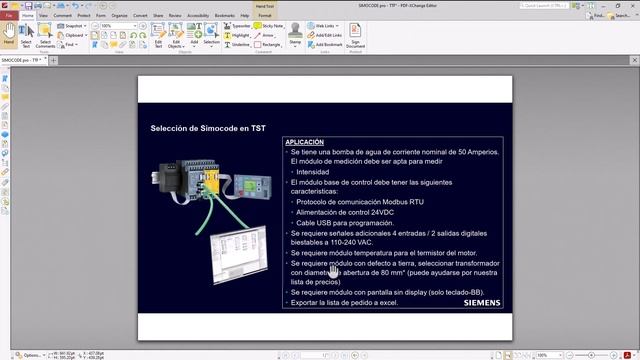640x360 pixels.
Task: Go to the previous page
Action: (x=294, y=356)
